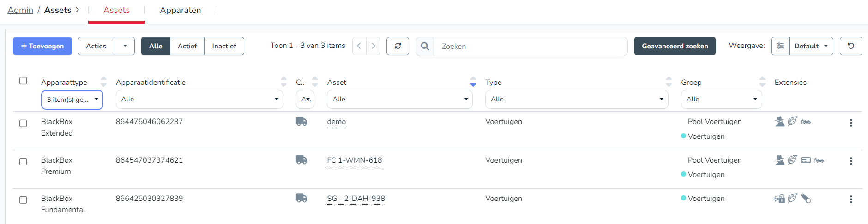This screenshot has height=224, width=868.
Task: Open the Apparaatidentificatie filter dropdown
Action: pyautogui.click(x=199, y=99)
